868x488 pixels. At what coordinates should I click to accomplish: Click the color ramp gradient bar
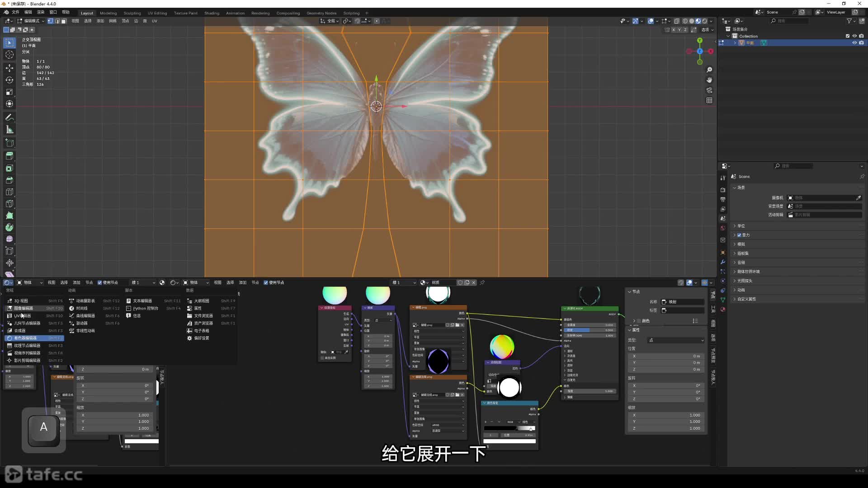tap(509, 428)
